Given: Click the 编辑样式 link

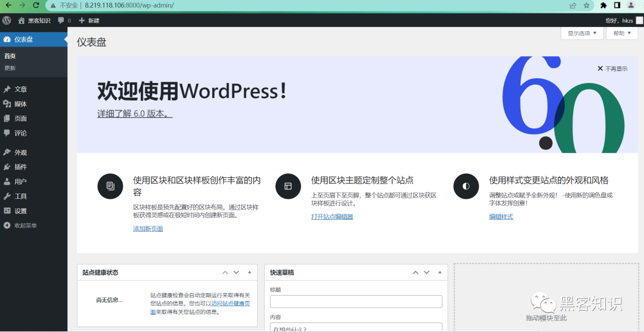Looking at the screenshot, I should (x=501, y=216).
